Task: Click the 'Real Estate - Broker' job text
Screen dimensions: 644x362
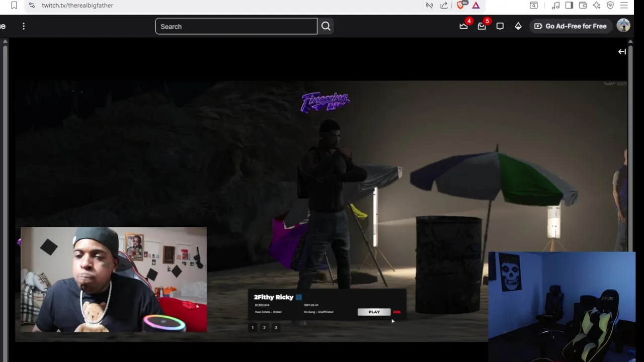Action: tap(268, 312)
